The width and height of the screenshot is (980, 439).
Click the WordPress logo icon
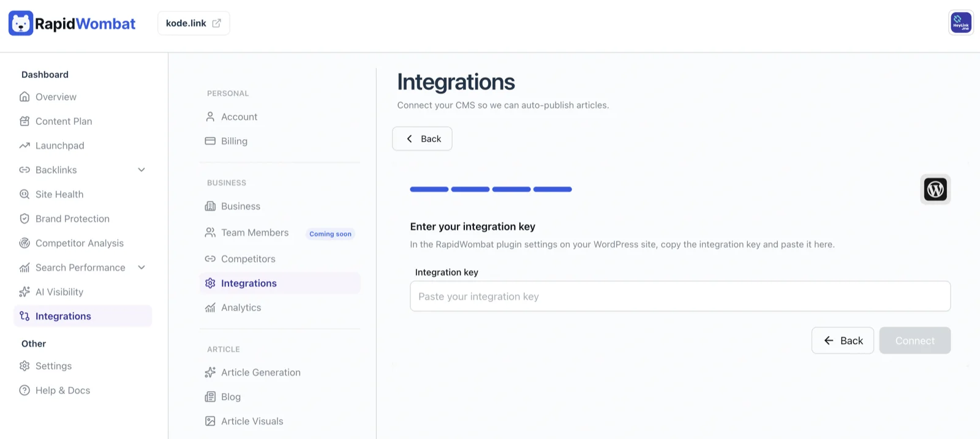pos(935,189)
